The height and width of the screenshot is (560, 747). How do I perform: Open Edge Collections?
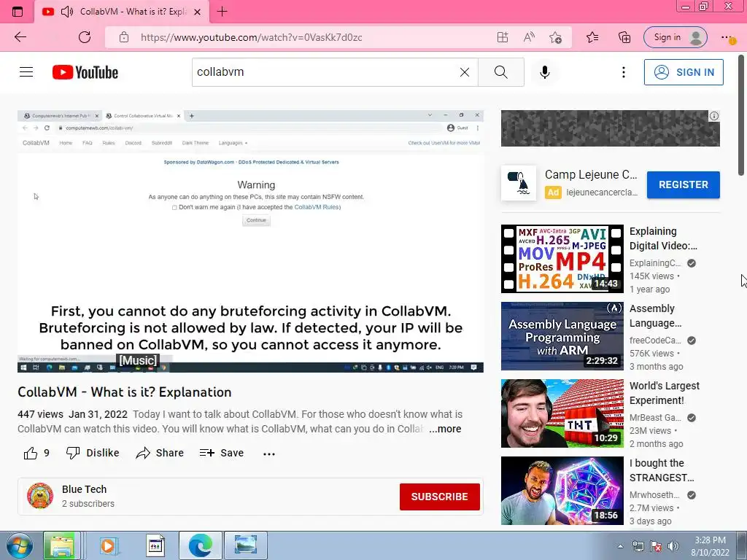(x=624, y=37)
